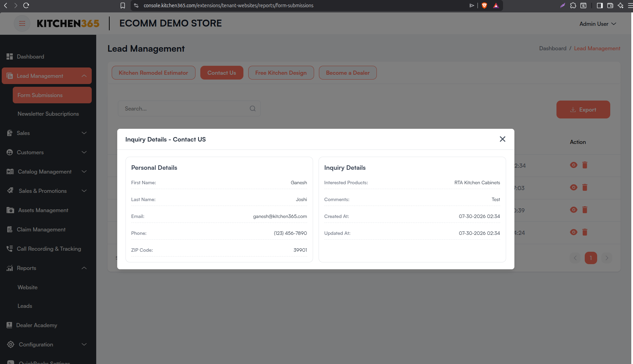Click the Customers sidebar icon
Screen dimensions: 633x364
coord(10,152)
